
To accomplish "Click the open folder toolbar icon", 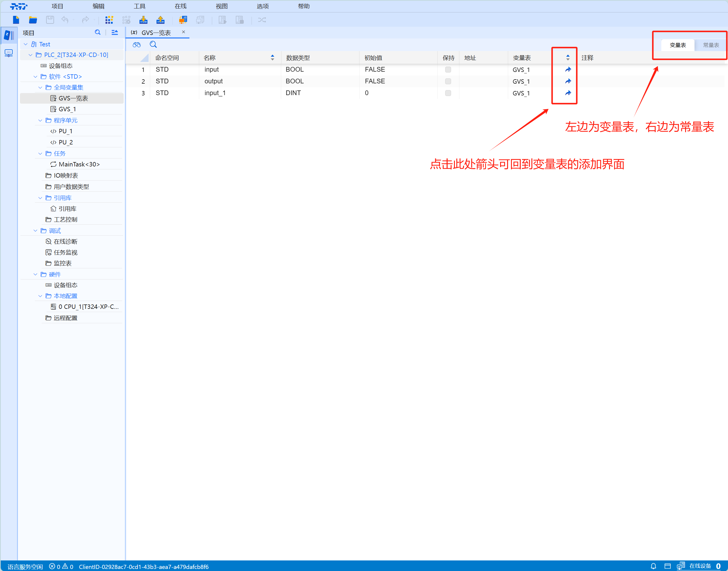I will pyautogui.click(x=33, y=20).
